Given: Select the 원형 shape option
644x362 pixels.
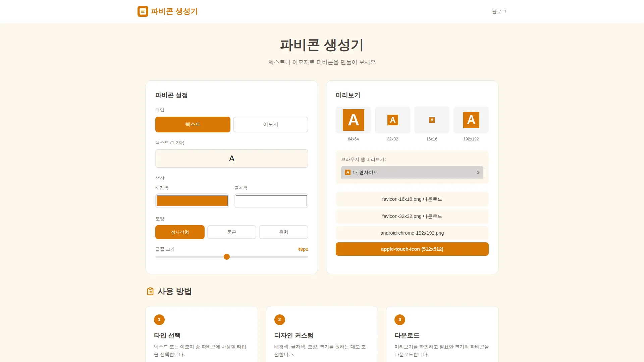Looking at the screenshot, I should [283, 232].
